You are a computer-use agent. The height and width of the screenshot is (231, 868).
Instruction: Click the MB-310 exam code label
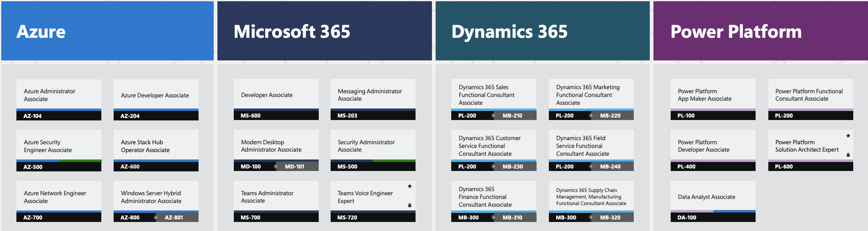point(512,217)
